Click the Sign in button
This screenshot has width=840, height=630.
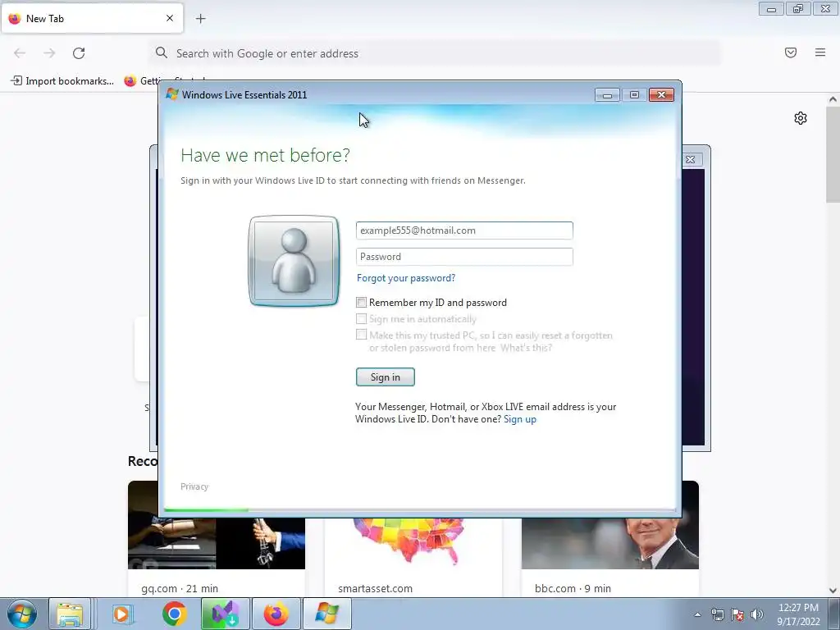click(x=386, y=377)
